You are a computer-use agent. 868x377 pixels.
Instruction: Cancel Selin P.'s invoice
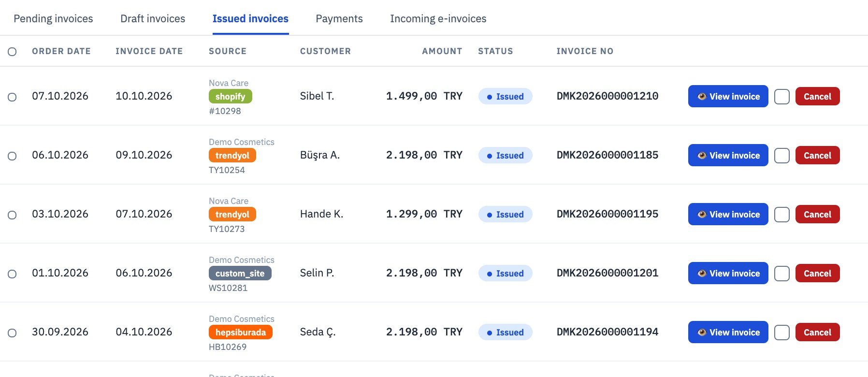tap(817, 273)
